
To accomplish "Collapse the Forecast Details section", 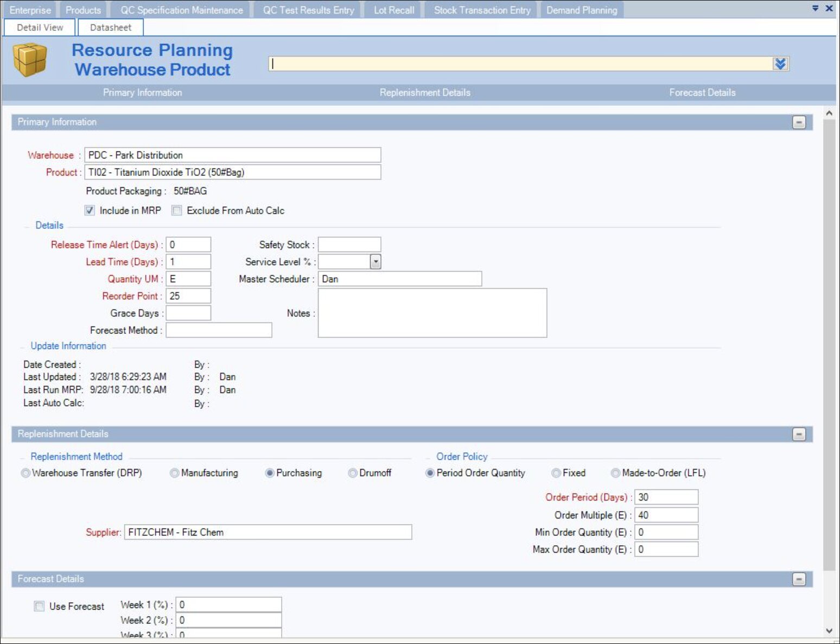I will [x=799, y=579].
